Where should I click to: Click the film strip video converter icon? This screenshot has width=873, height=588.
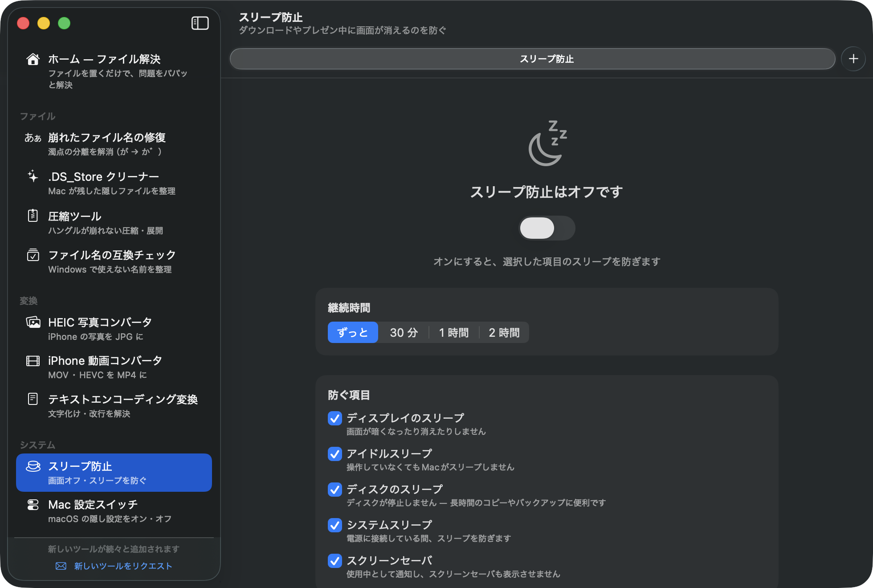tap(33, 361)
